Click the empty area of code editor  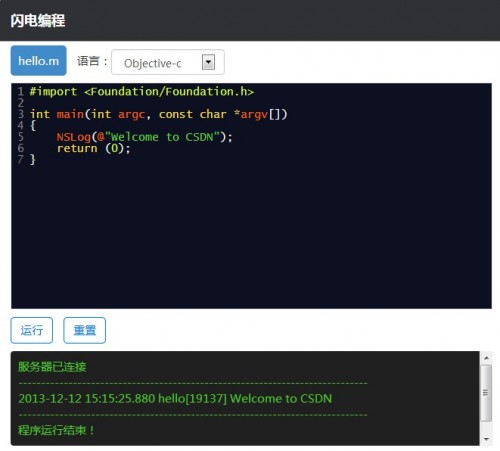pyautogui.click(x=251, y=237)
